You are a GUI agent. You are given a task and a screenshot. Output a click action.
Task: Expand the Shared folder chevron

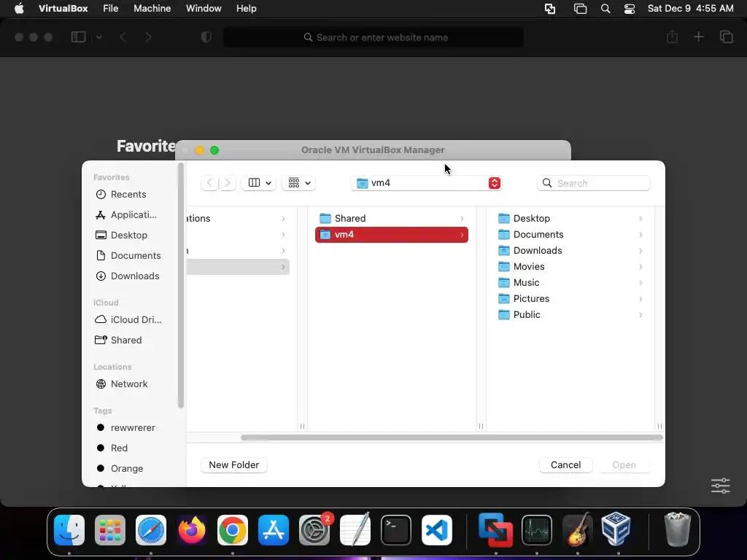462,219
